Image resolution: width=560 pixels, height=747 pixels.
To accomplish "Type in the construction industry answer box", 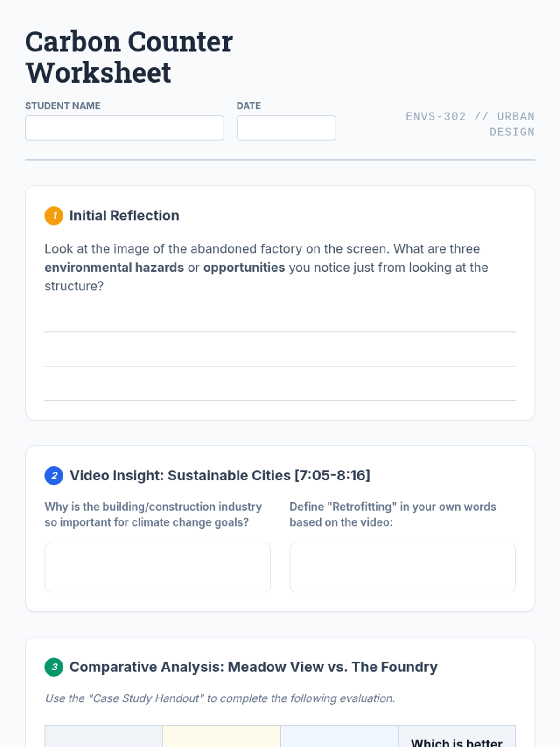I will [158, 567].
